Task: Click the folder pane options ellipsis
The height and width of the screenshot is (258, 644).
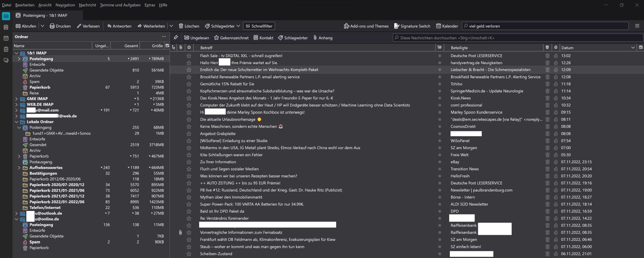Action: click(x=164, y=37)
